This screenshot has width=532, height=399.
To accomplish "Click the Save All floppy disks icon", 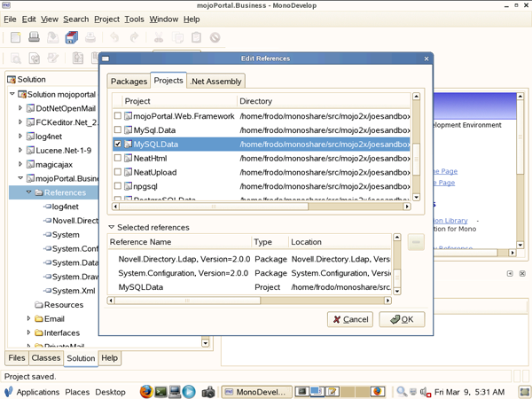I will pyautogui.click(x=72, y=37).
